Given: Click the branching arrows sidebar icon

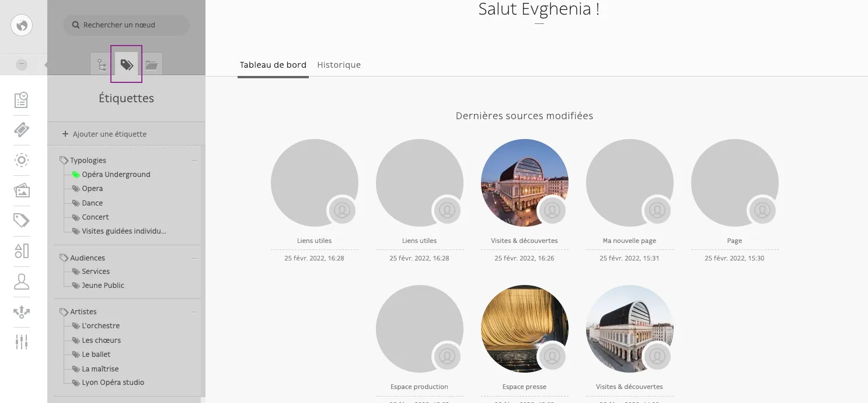Looking at the screenshot, I should pyautogui.click(x=22, y=311).
